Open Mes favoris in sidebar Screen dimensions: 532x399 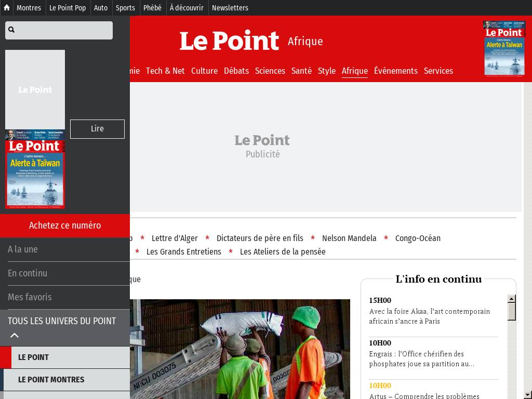pos(30,297)
